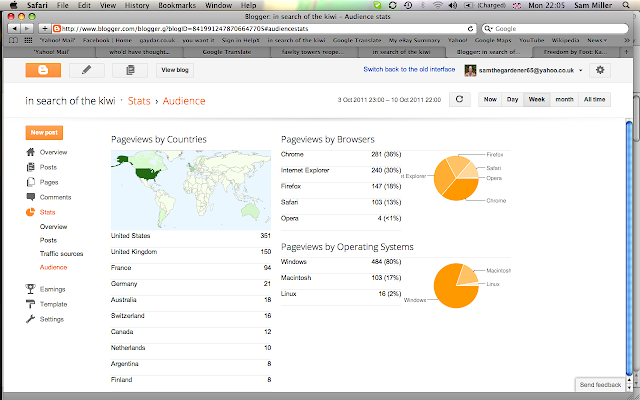
Task: Click the Stats breadcrumb link
Action: point(139,101)
